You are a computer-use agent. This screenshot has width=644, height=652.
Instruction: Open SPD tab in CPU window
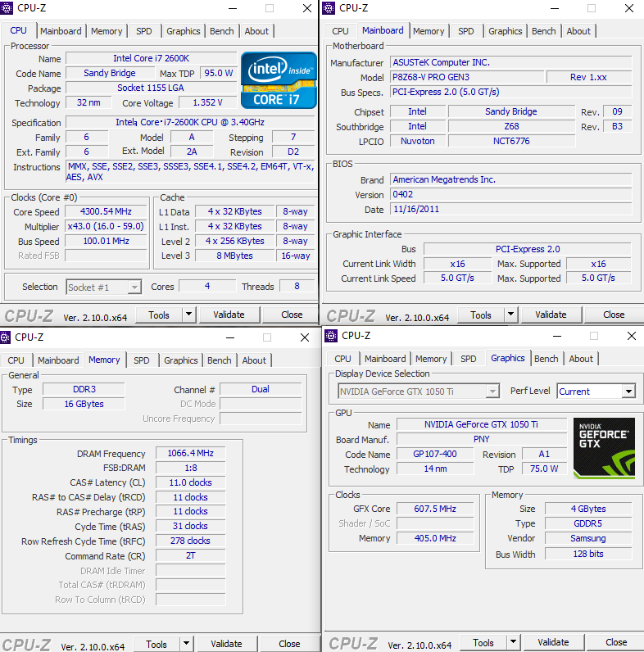[144, 31]
